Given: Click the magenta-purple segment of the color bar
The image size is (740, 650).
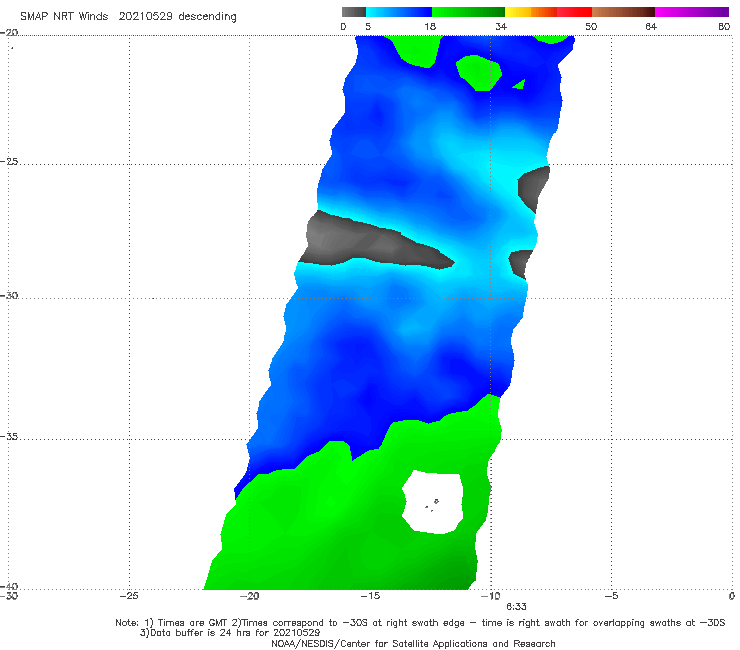Looking at the screenshot, I should [x=692, y=12].
